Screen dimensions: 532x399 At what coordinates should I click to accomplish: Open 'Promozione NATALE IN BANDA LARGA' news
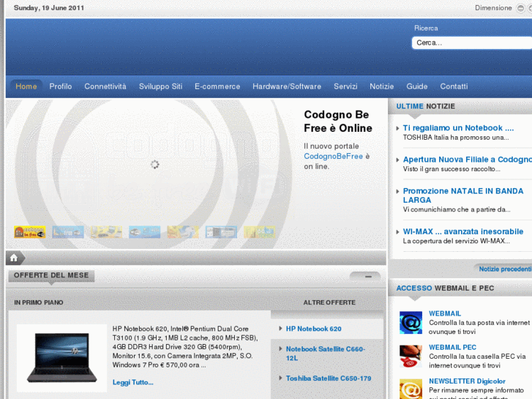coord(462,195)
